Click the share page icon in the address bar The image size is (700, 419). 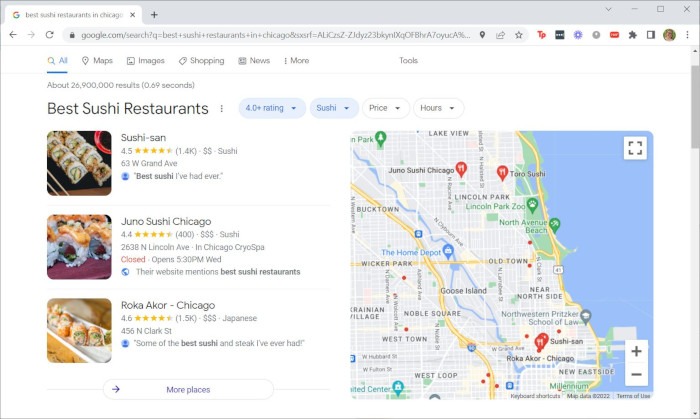500,35
